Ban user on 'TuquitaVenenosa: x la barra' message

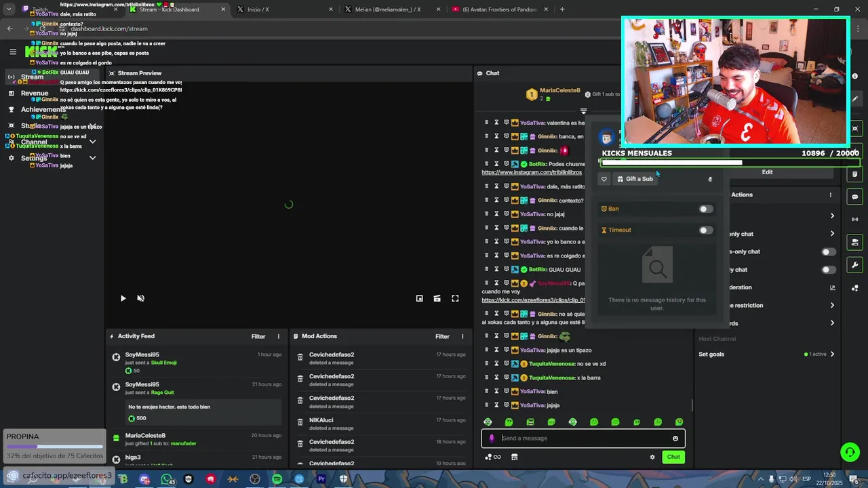pyautogui.click(x=506, y=378)
